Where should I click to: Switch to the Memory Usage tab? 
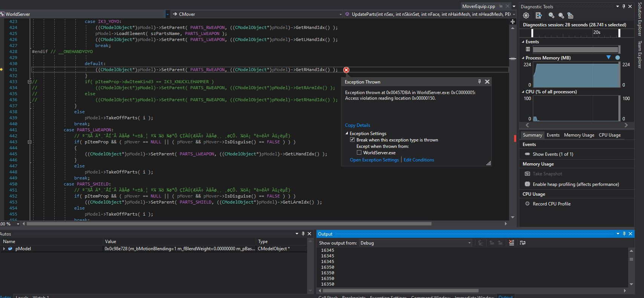[579, 135]
